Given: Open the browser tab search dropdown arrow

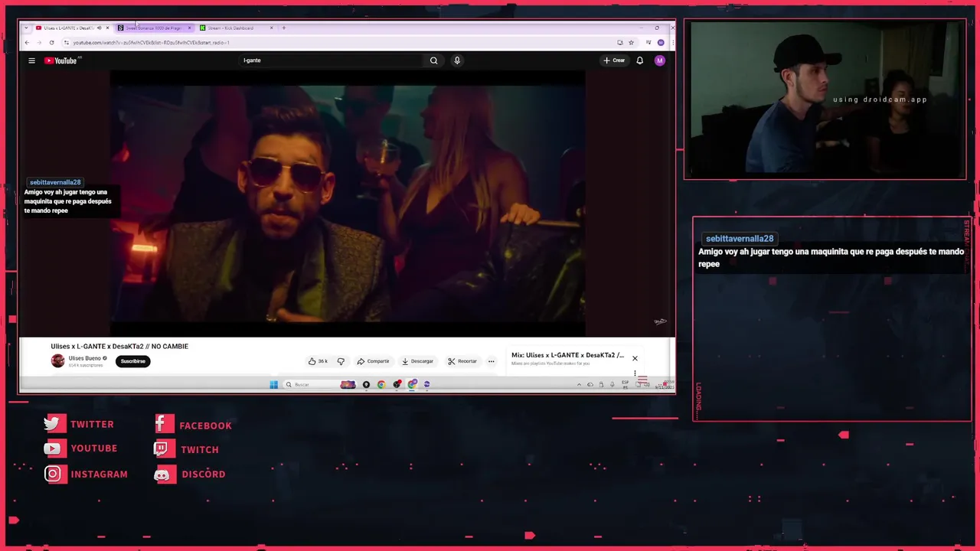Looking at the screenshot, I should (x=27, y=28).
